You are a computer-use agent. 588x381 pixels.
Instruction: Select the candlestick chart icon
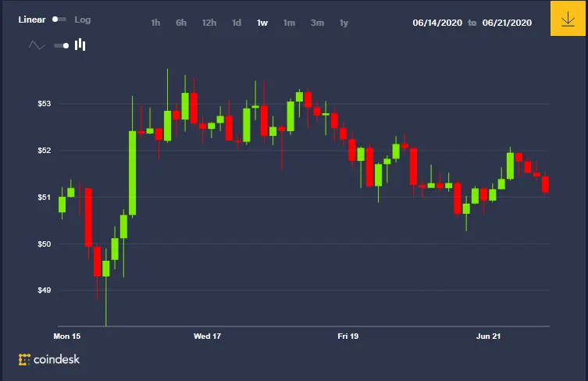[80, 45]
